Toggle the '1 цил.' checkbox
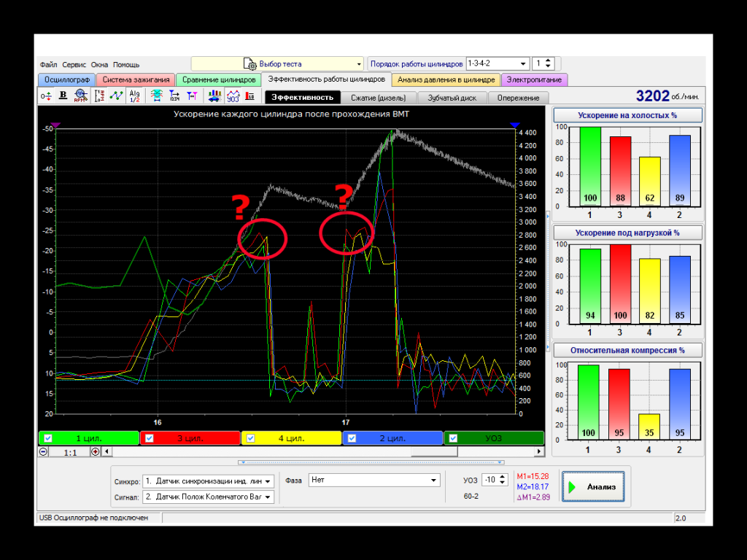The width and height of the screenshot is (747, 560). pyautogui.click(x=48, y=438)
